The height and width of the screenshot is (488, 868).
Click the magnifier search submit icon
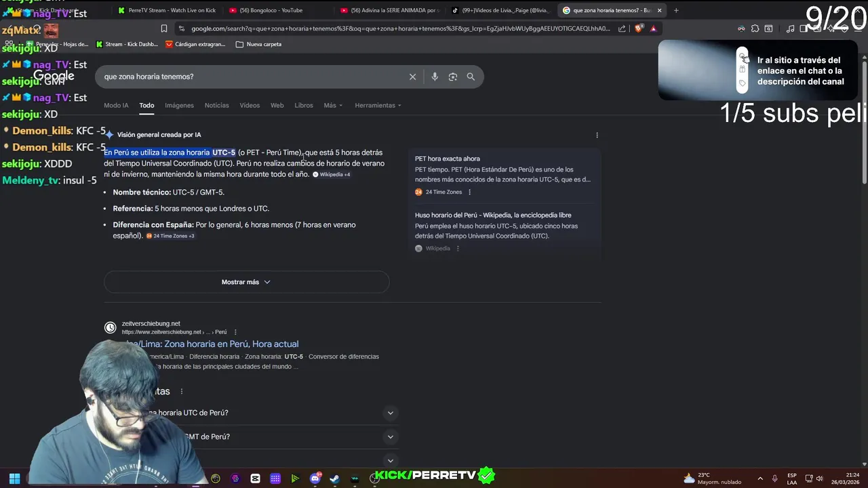[x=471, y=77]
